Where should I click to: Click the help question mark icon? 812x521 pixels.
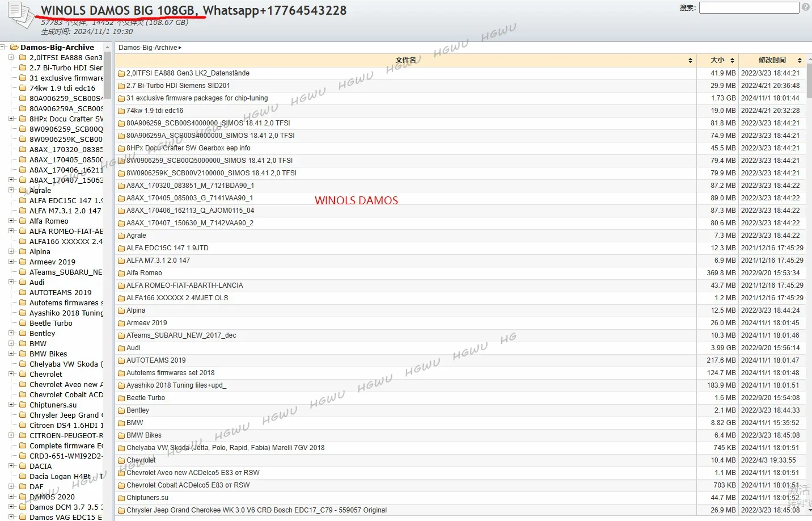[806, 7]
